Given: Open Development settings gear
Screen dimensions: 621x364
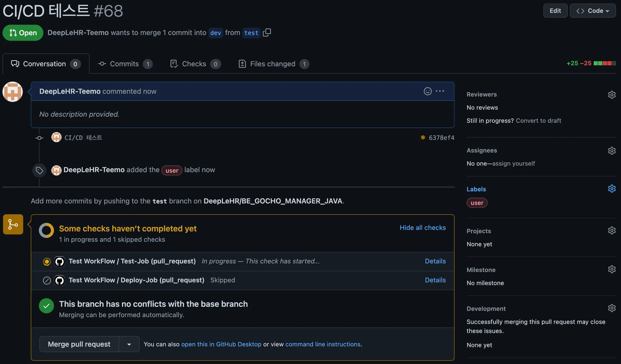Looking at the screenshot, I should coord(612,308).
